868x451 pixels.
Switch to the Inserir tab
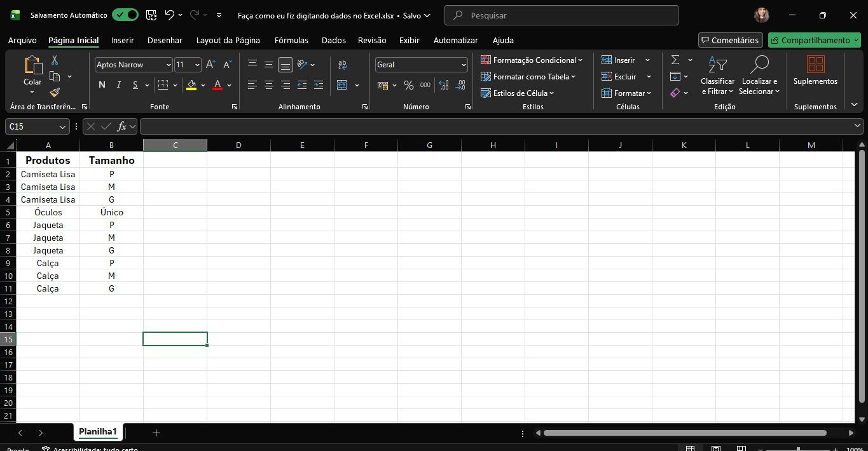(x=123, y=40)
